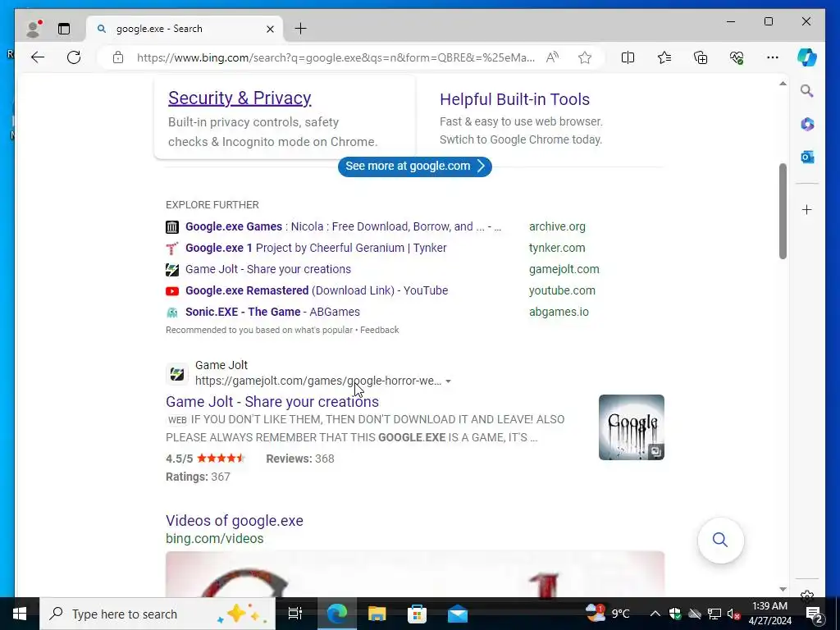
Task: Open the tab actions menu icon
Action: (x=64, y=29)
